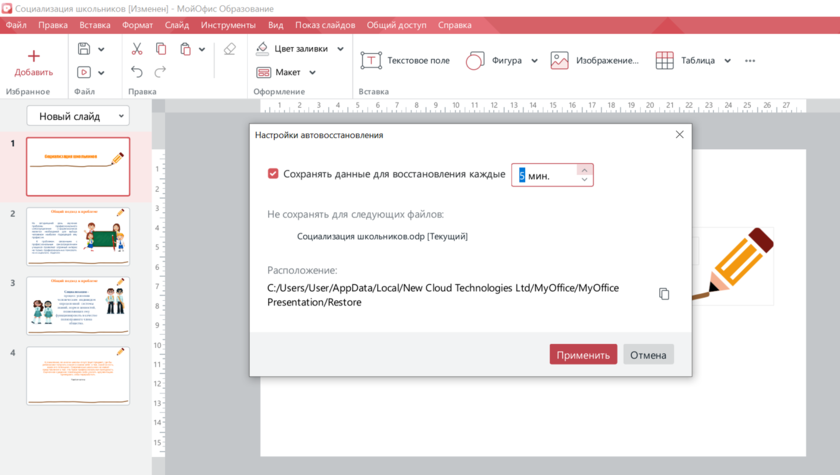Open the Цвет заливки dropdown arrow
This screenshot has height=475, width=840.
click(340, 49)
